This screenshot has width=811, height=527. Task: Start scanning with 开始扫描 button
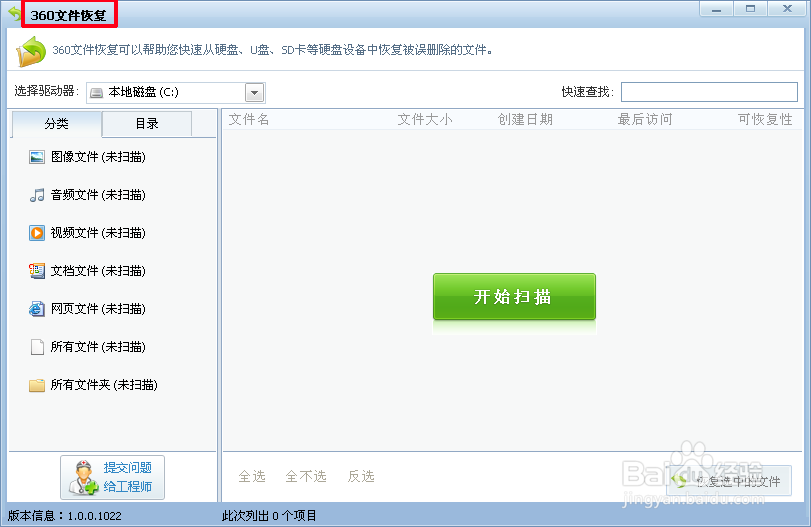tap(514, 296)
